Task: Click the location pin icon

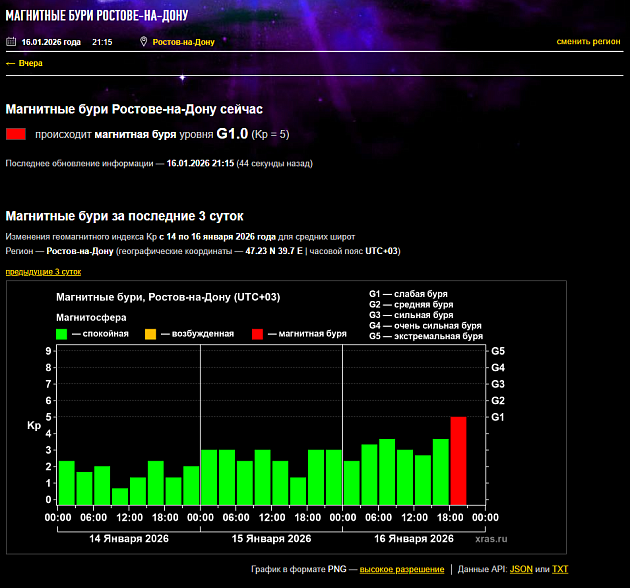Action: point(144,42)
